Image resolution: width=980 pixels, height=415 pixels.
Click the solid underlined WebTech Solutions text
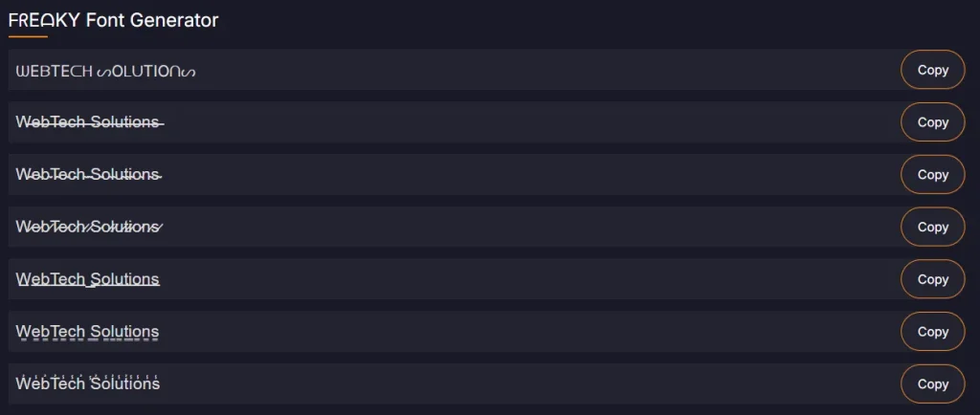pos(87,279)
